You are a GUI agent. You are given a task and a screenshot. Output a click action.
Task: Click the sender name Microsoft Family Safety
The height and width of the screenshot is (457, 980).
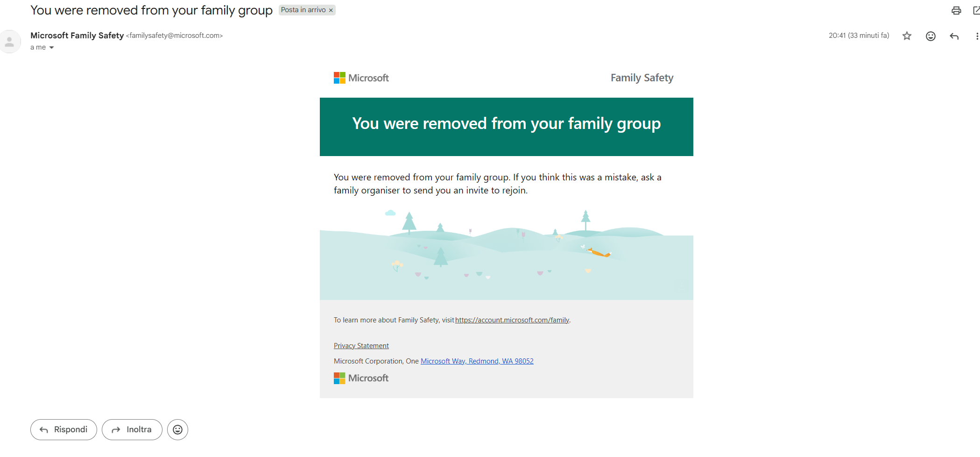coord(77,36)
